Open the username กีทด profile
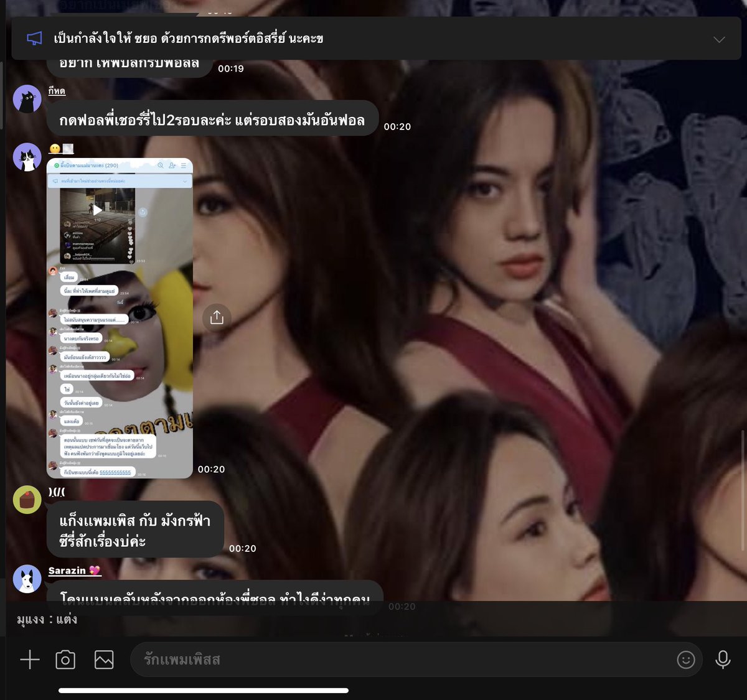The width and height of the screenshot is (747, 700). (57, 91)
